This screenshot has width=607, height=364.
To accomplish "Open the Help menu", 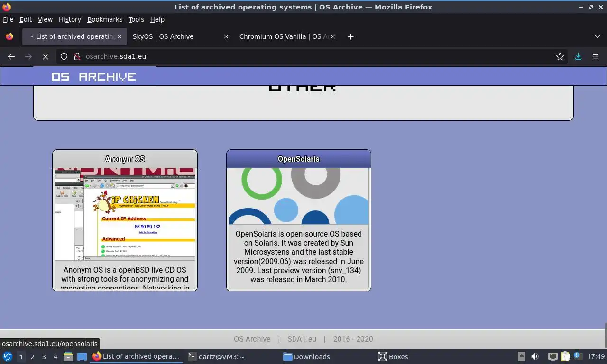I will coord(157,19).
